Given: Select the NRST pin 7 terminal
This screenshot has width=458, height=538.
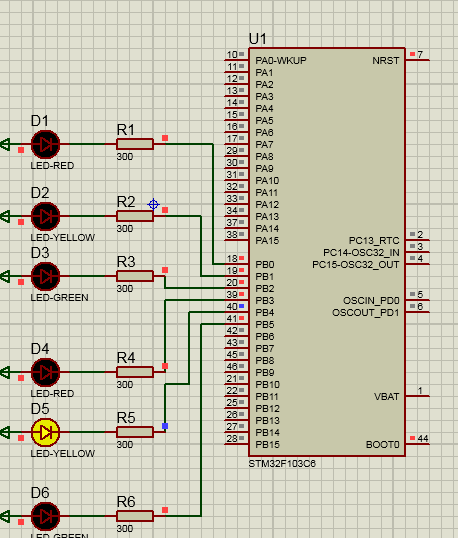Looking at the screenshot, I should click(418, 60).
